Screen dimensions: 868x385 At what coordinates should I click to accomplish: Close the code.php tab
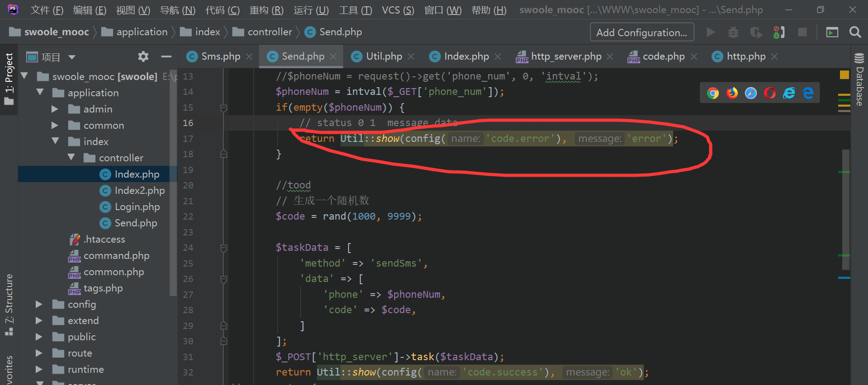tap(694, 56)
